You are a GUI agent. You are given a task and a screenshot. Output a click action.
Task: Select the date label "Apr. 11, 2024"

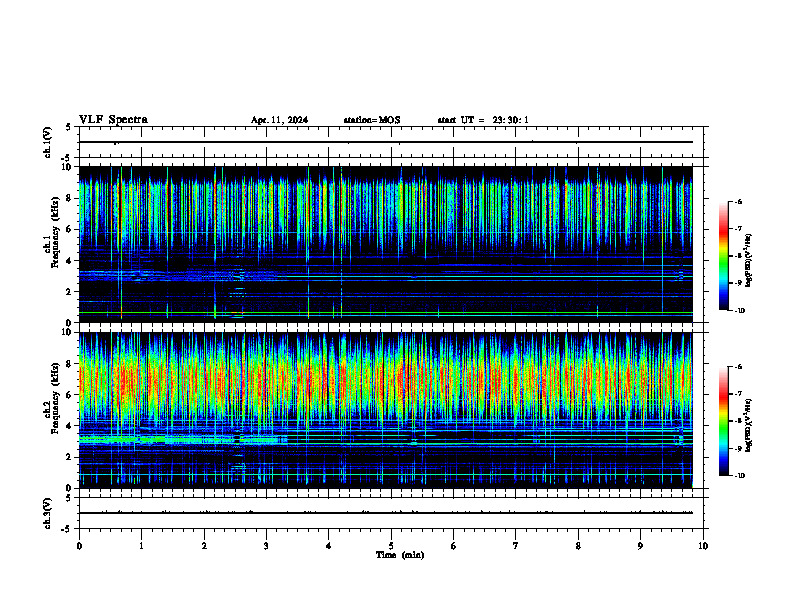click(x=279, y=120)
